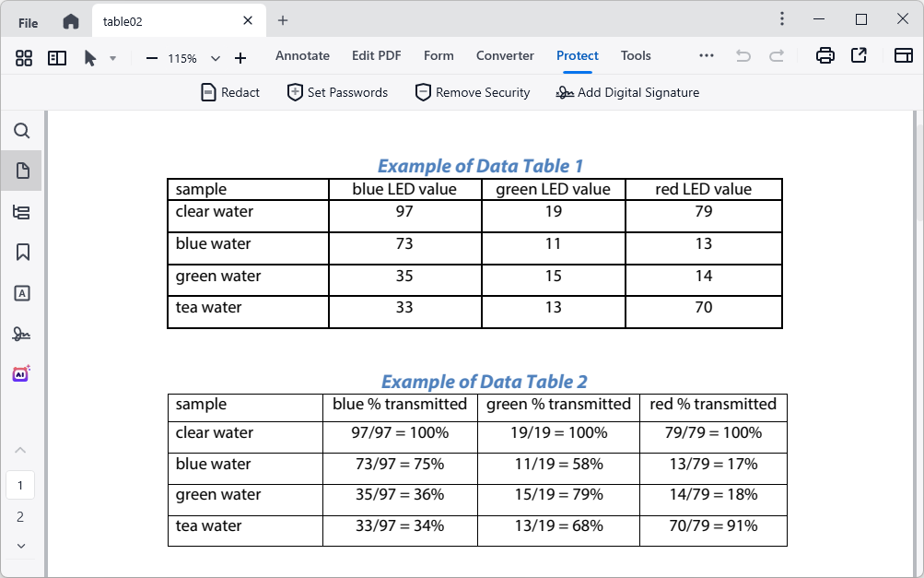This screenshot has width=924, height=578.
Task: Click the zoom in plus button
Action: click(240, 58)
